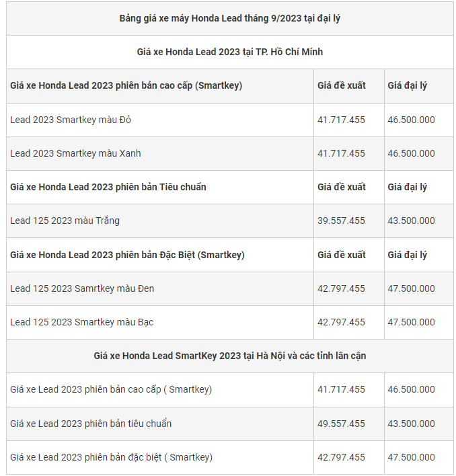
Task: Select the "Lead 125 2023 Smartkey màu Bạc" cell
Action: coord(81,322)
